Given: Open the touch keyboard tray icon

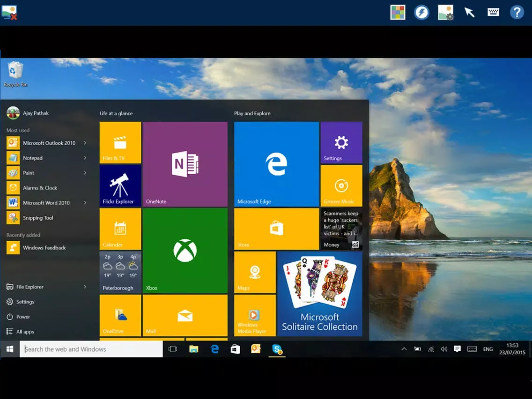Looking at the screenshot, I should click(472, 349).
